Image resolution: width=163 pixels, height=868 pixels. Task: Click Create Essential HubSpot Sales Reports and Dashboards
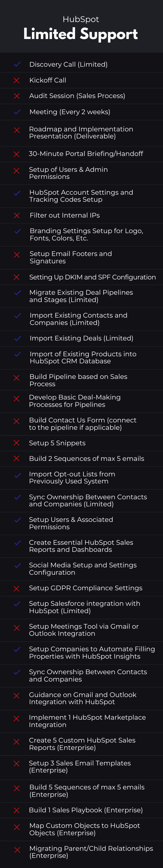tap(81, 546)
